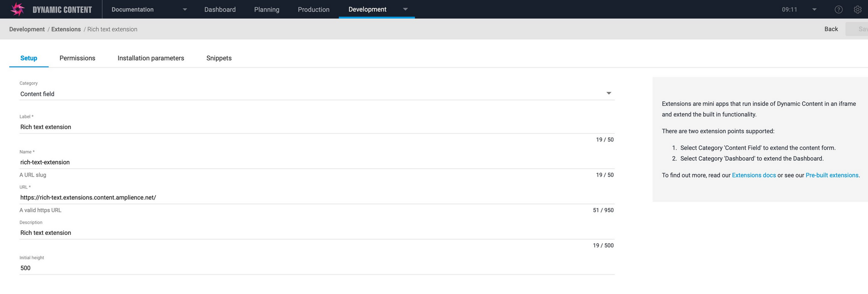Open the help question mark icon
This screenshot has width=868, height=294.
click(838, 9)
